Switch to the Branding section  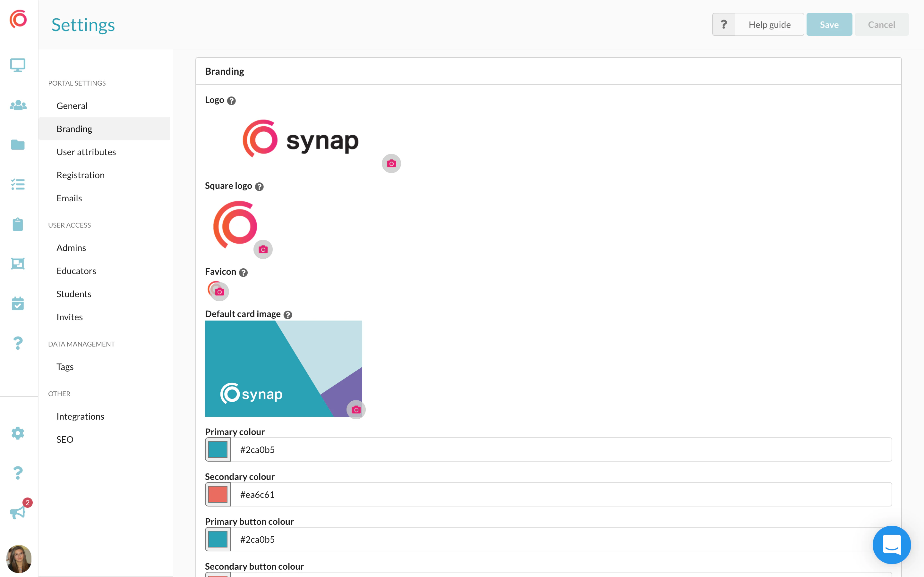click(74, 129)
